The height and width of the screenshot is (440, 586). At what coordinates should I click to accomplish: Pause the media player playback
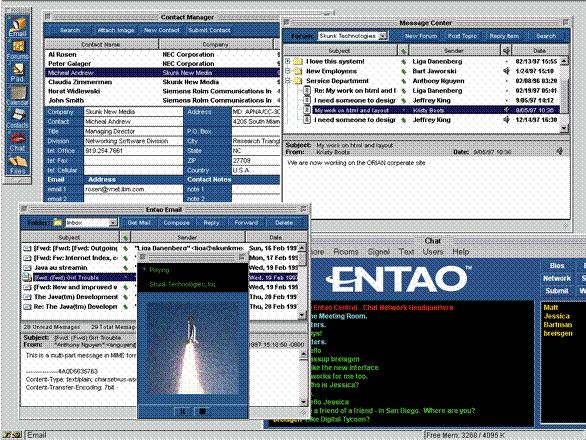[x=183, y=411]
